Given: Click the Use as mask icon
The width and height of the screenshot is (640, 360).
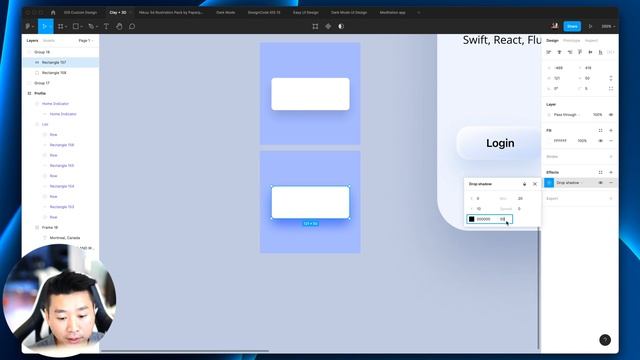Looking at the screenshot, I should 341,26.
